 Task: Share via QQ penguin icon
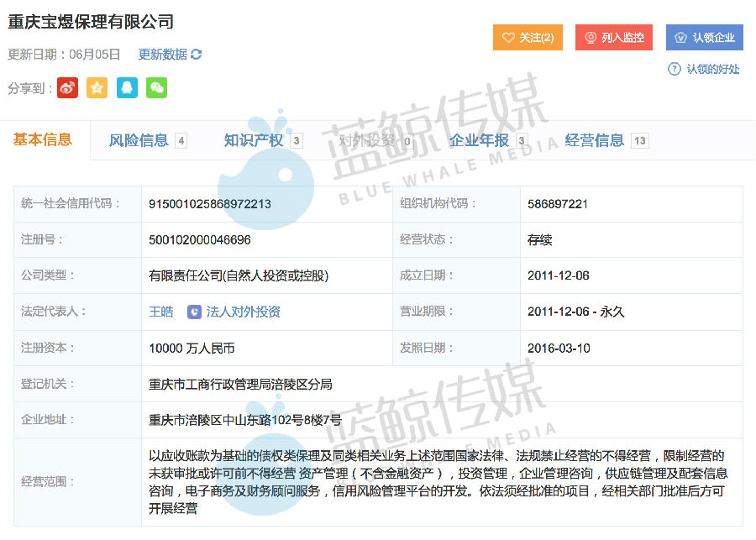click(127, 88)
